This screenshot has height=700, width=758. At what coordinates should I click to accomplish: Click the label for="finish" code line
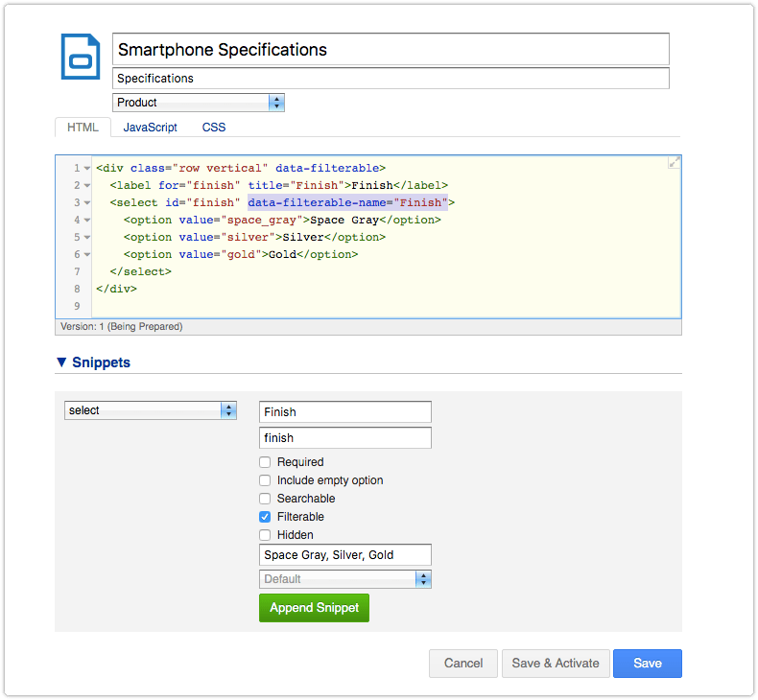(279, 185)
